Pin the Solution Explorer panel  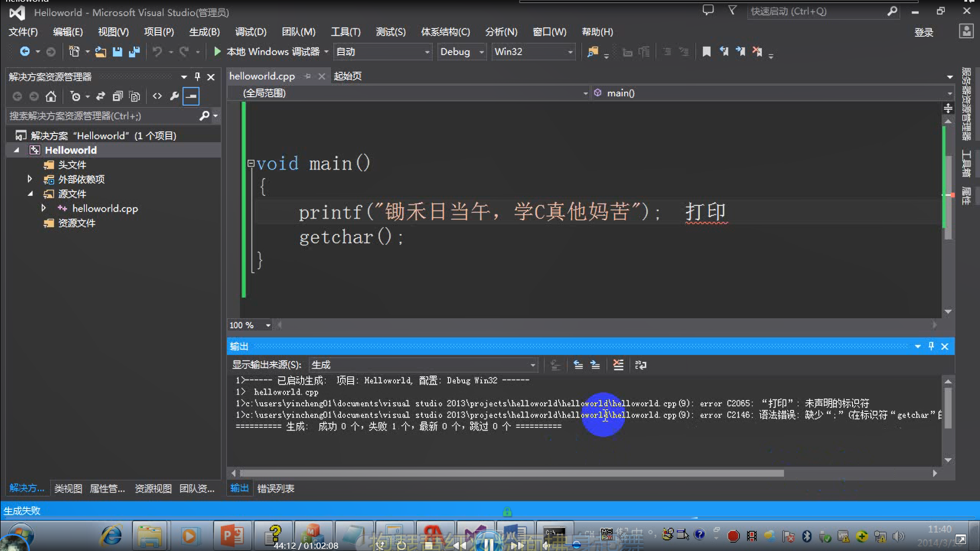pyautogui.click(x=196, y=77)
